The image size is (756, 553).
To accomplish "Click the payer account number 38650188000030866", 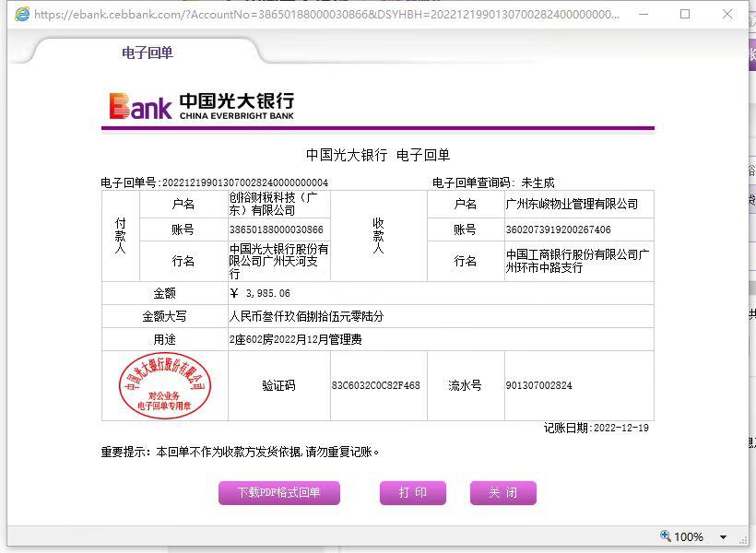I will tap(276, 229).
